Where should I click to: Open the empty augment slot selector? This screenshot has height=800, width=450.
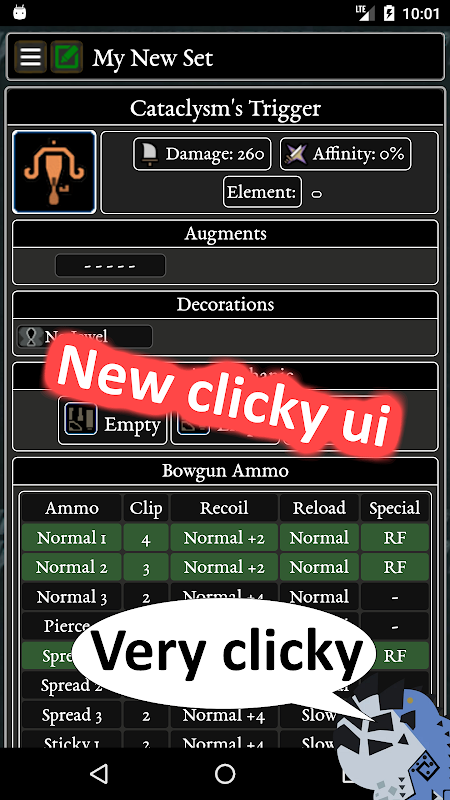pos(110,266)
